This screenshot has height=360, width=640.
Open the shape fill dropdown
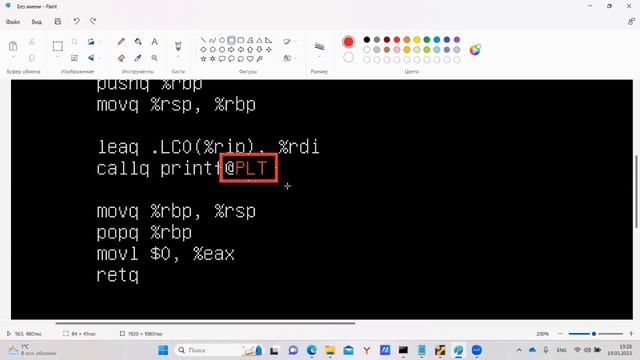point(289,58)
